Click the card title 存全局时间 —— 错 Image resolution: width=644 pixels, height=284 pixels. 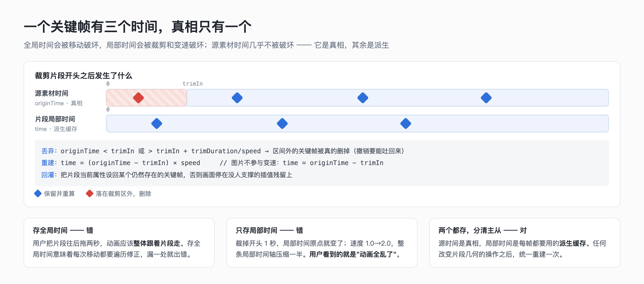coord(63,230)
